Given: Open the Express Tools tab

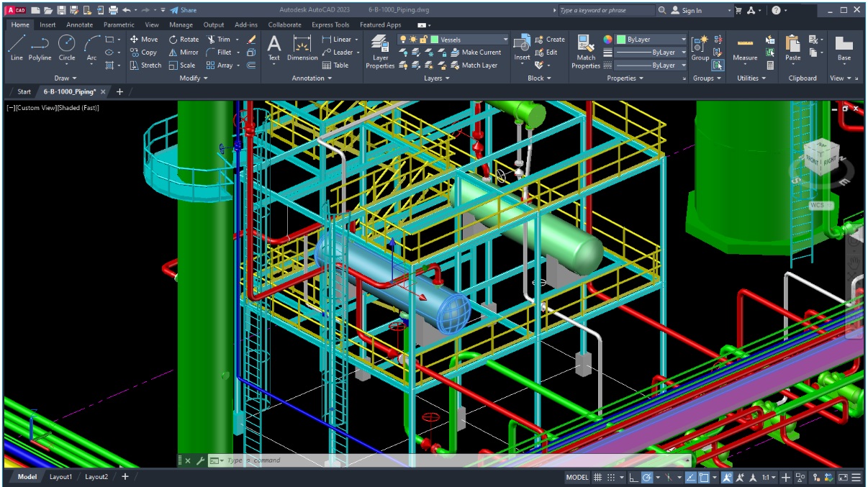Looking at the screenshot, I should click(x=329, y=24).
